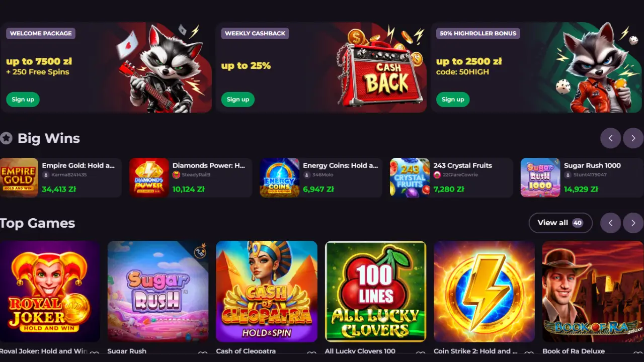The width and height of the screenshot is (644, 362).
Task: Click the Big Wins next arrow
Action: tap(633, 138)
